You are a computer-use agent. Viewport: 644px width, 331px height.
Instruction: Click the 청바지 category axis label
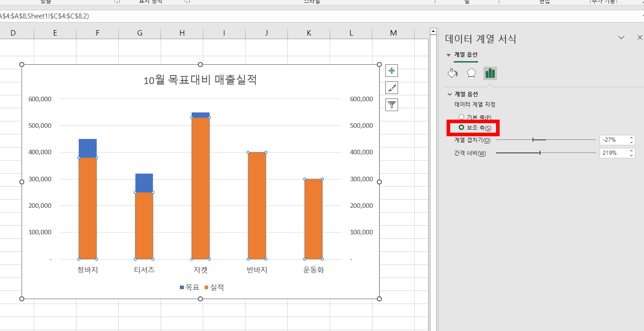[88, 270]
